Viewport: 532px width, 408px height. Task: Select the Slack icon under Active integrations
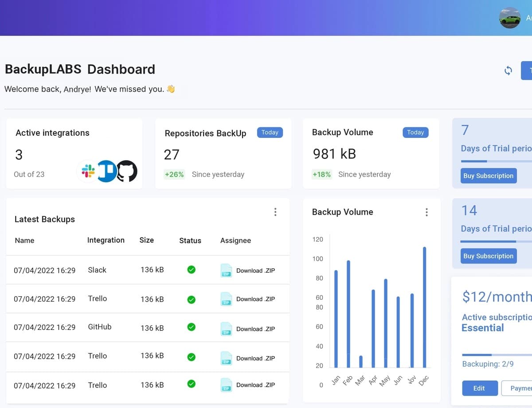point(87,171)
